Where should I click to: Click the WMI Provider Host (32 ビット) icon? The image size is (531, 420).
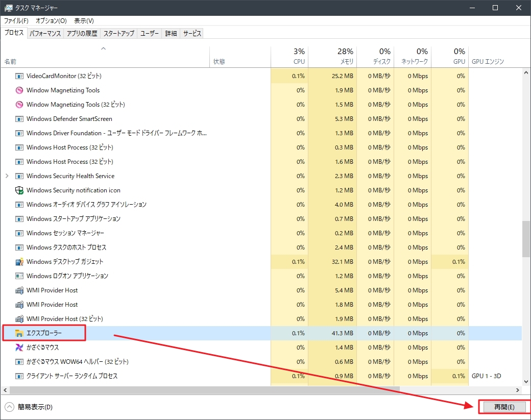coord(19,319)
